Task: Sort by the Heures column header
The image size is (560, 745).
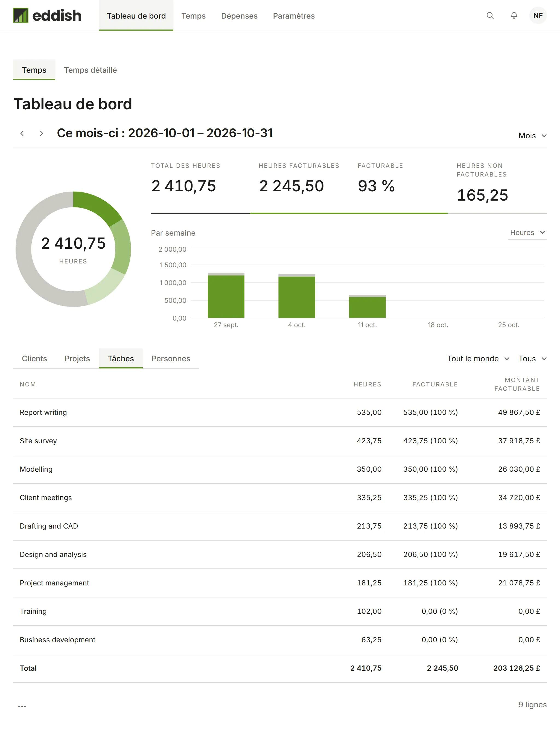Action: [367, 384]
